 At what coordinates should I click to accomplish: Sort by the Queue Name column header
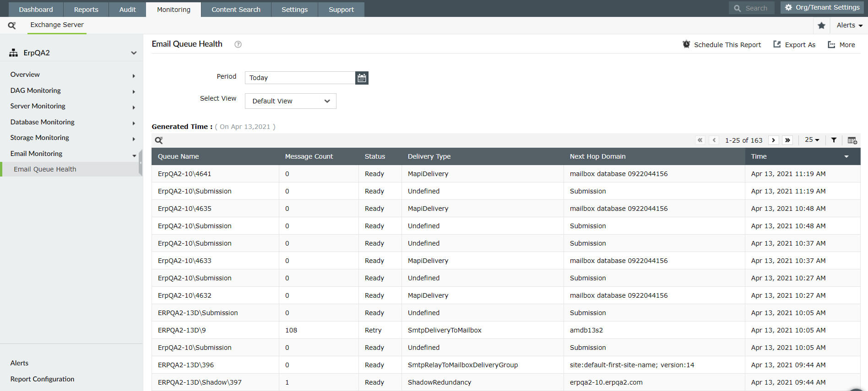pos(178,156)
